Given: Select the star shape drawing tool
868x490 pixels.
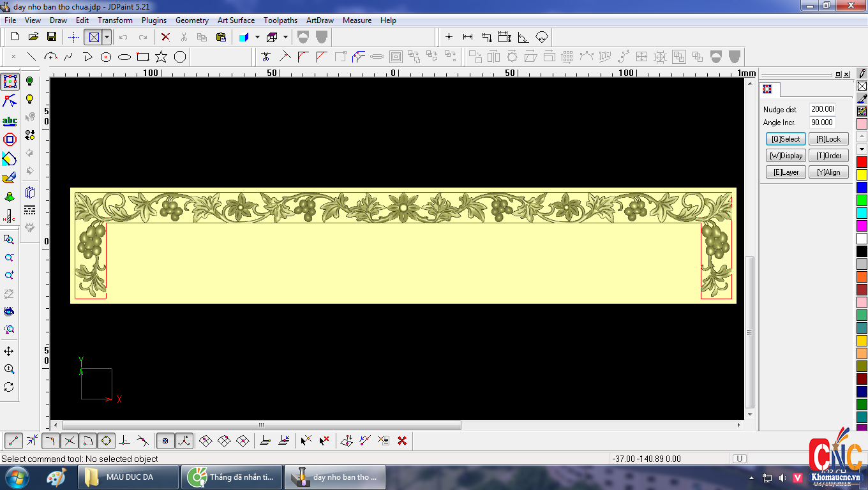Looking at the screenshot, I should pyautogui.click(x=161, y=57).
